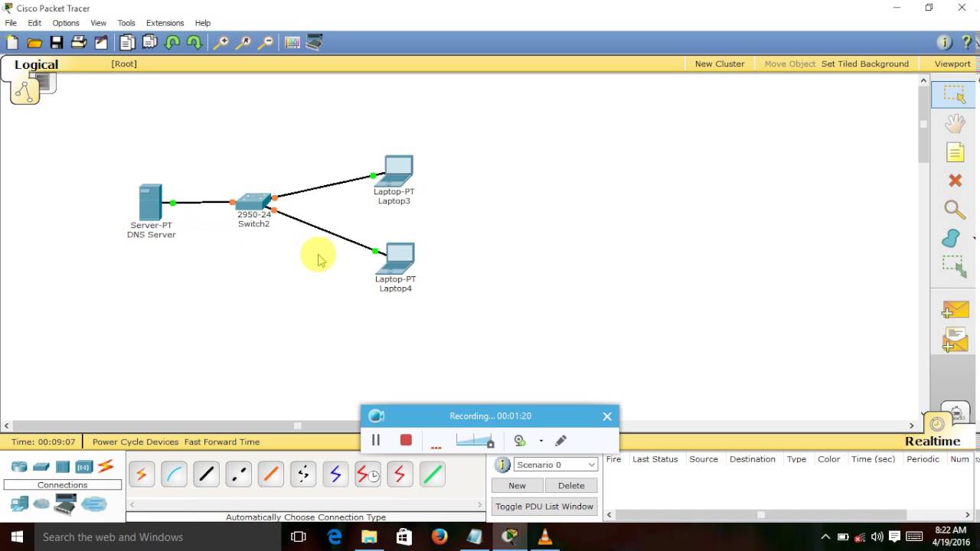Pick copper cross-over dashed cable
Screen dimensions: 980x551
click(x=238, y=475)
